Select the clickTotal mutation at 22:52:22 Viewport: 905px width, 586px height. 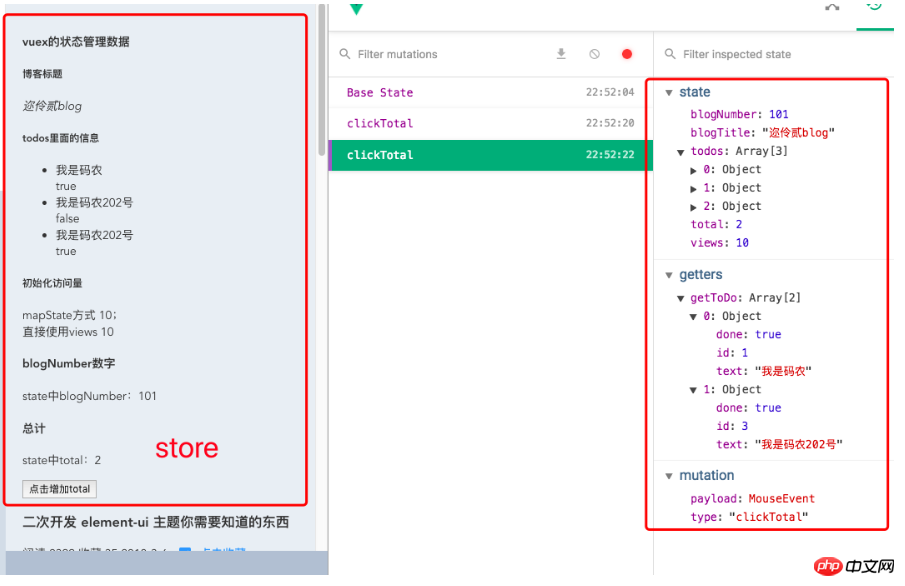(x=491, y=155)
